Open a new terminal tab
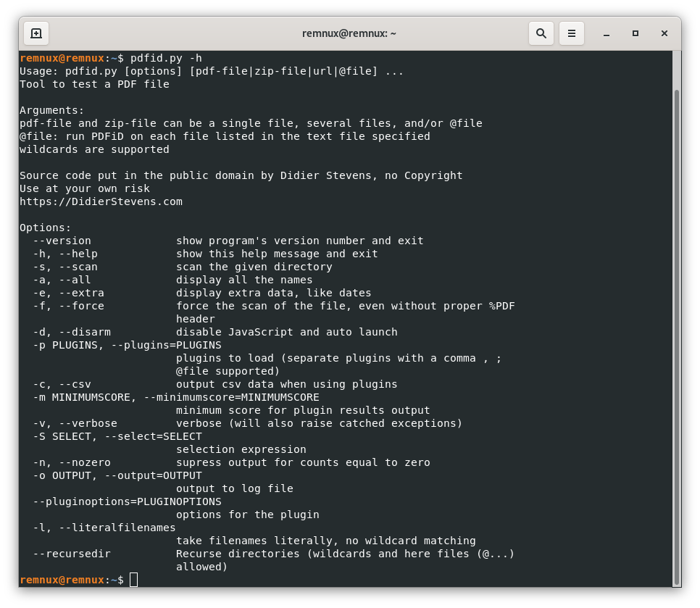 pyautogui.click(x=36, y=33)
